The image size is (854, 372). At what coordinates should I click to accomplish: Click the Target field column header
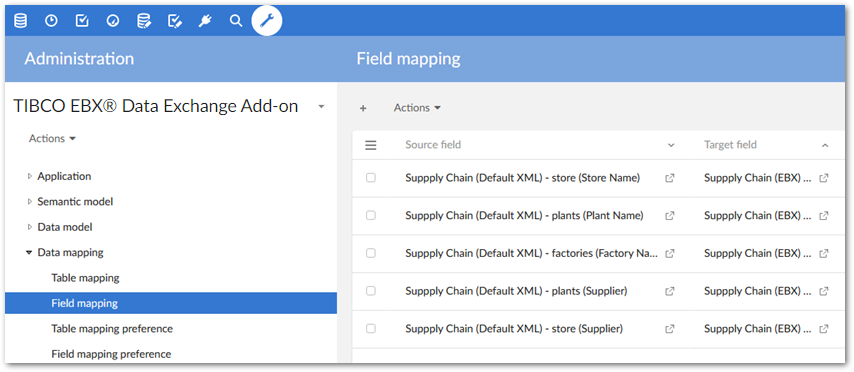pos(730,145)
